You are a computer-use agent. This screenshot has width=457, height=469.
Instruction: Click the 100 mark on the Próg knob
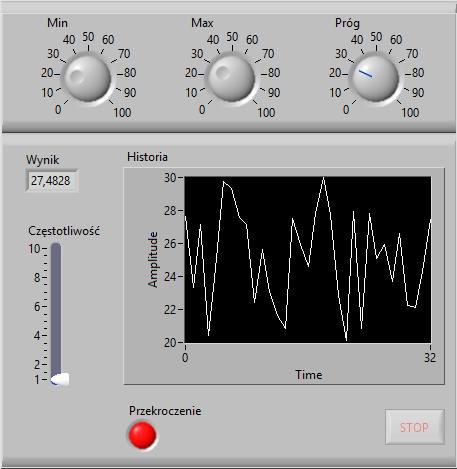click(x=410, y=112)
